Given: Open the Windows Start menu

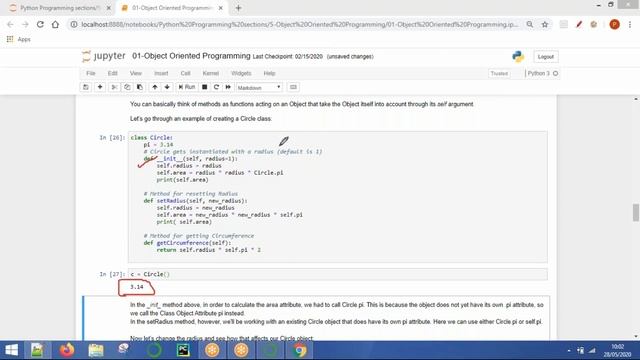Looking at the screenshot, I should coord(11,350).
